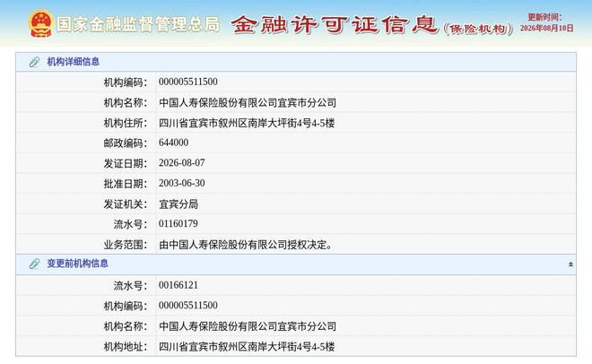
Task: Select issue date 2026-08-07
Action: pyautogui.click(x=181, y=163)
